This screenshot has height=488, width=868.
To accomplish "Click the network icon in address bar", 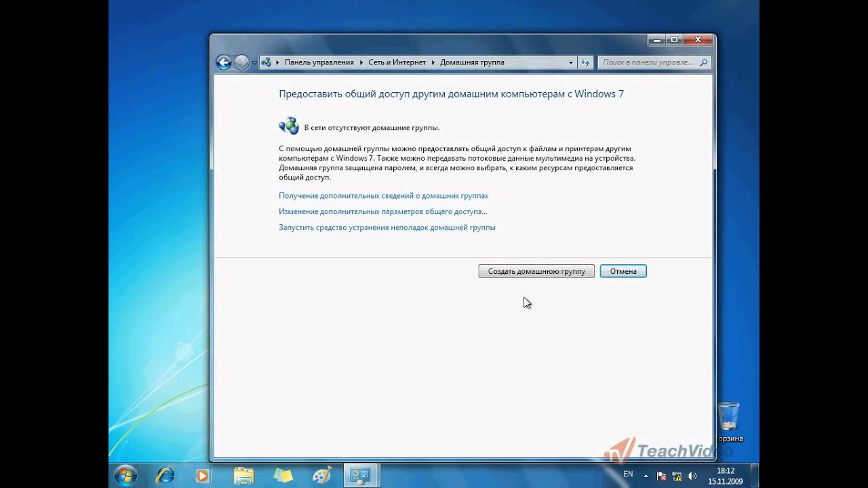I will click(x=266, y=62).
